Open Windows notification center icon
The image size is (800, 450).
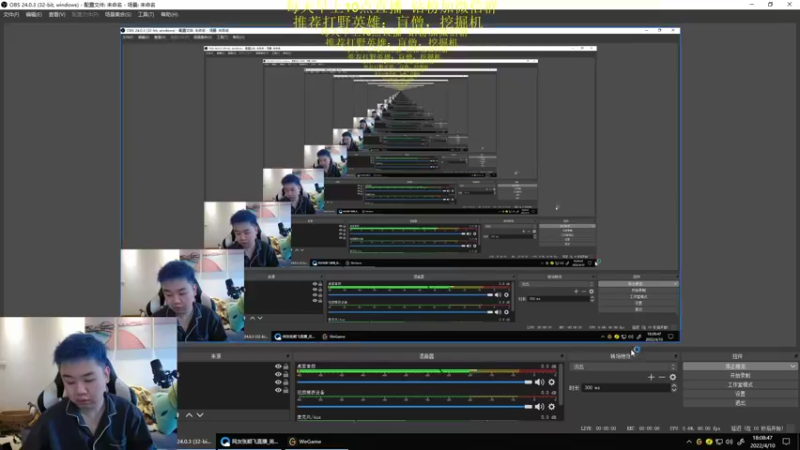(x=786, y=442)
